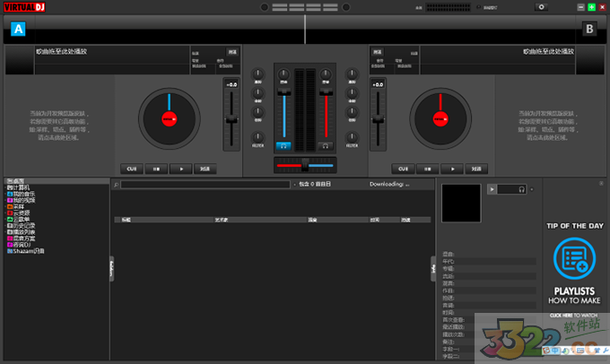This screenshot has height=364, width=610.
Task: Click right deck CUE button
Action: [x=403, y=169]
